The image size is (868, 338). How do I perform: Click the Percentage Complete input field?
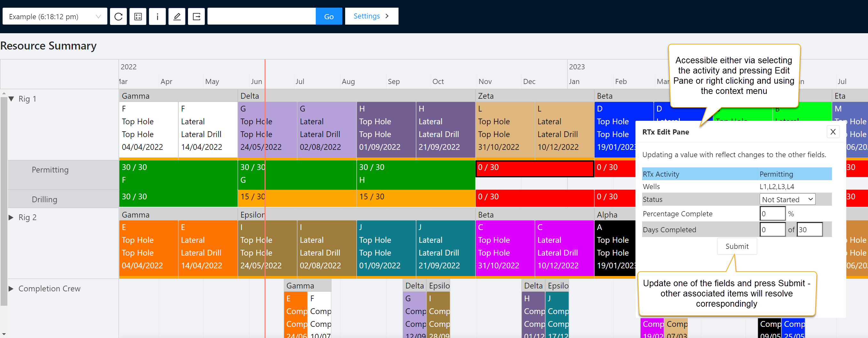tap(772, 214)
